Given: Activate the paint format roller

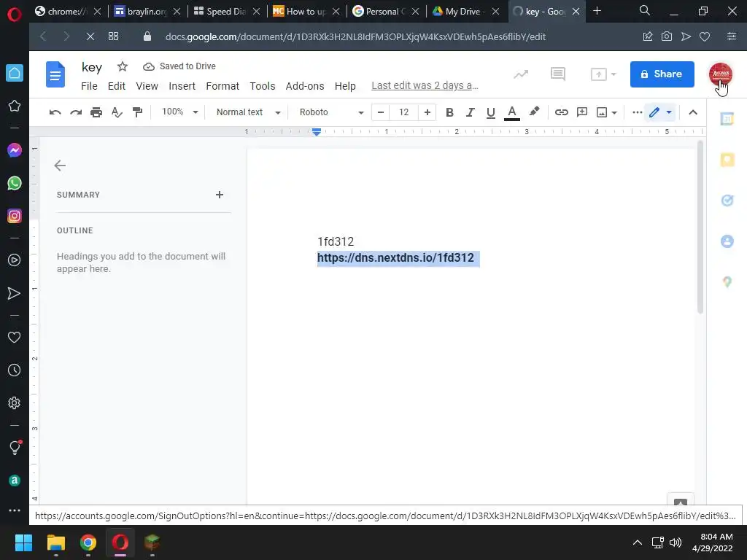Looking at the screenshot, I should (x=137, y=112).
